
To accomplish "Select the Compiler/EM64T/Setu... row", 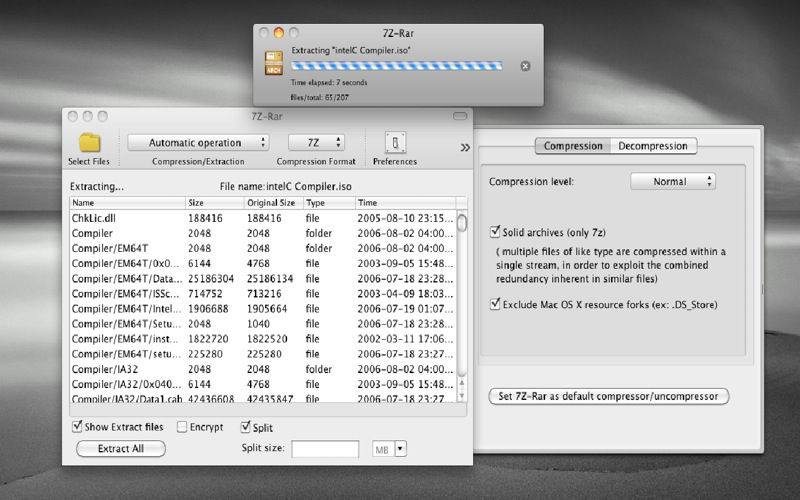I will (263, 324).
